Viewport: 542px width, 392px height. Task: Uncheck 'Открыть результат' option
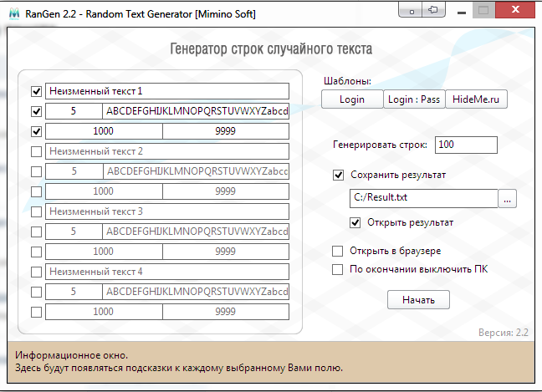tap(355, 222)
